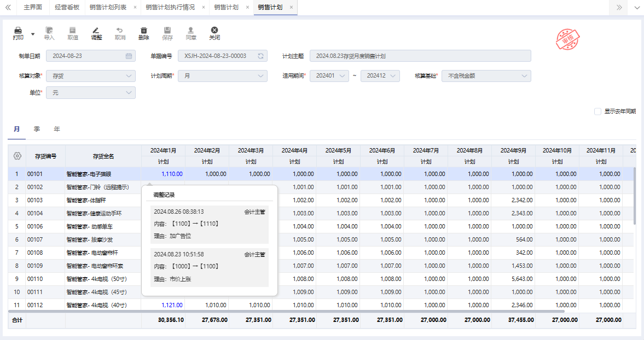Open calendar picker in 制单日期 field
Screen dimensions: 644x340
129,56
